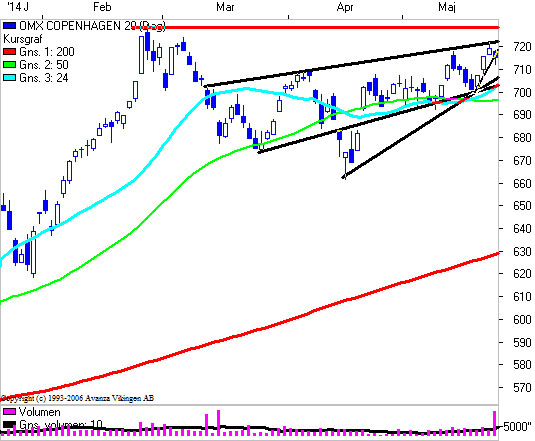Click the April low candlestick near 662
The width and height of the screenshot is (535, 441).
coord(345,165)
